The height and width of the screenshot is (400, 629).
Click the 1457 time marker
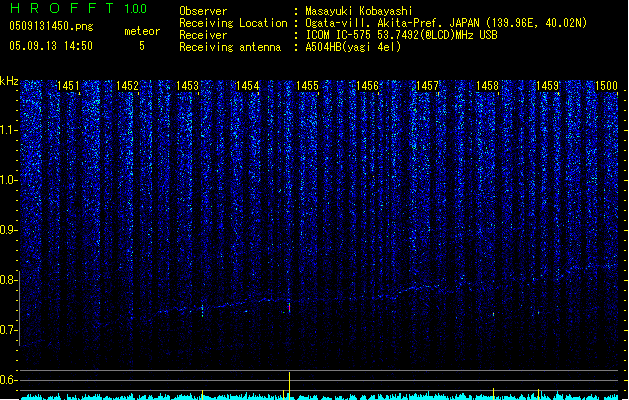click(427, 85)
